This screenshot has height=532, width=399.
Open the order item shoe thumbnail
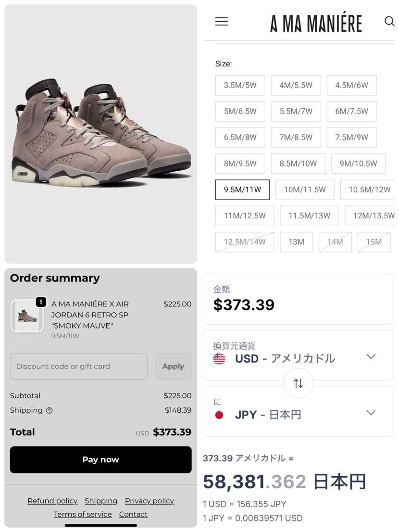point(27,316)
